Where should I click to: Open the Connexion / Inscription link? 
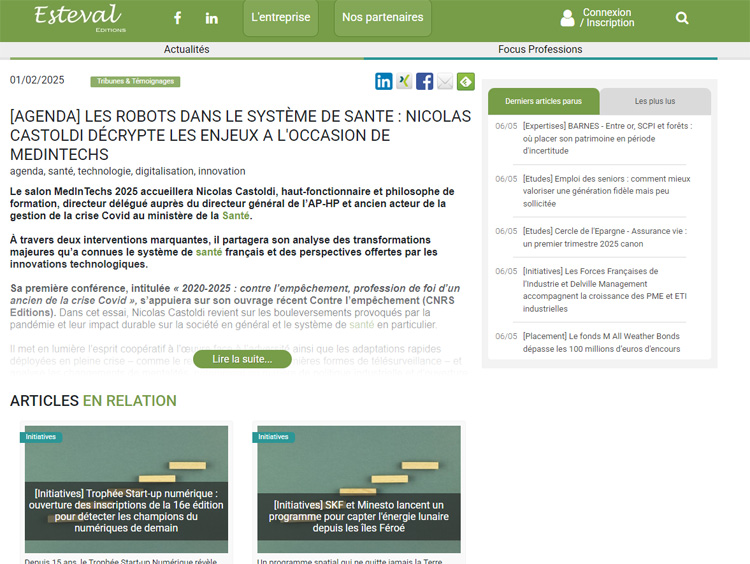pyautogui.click(x=607, y=18)
